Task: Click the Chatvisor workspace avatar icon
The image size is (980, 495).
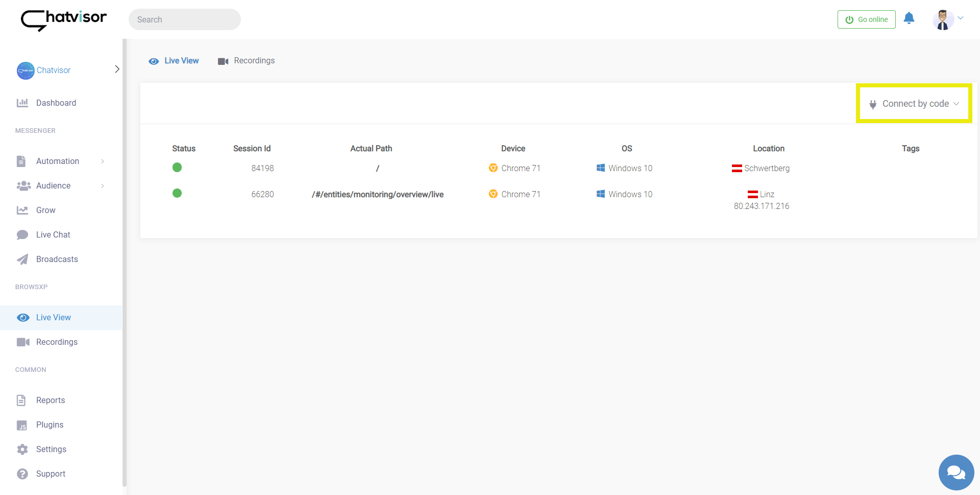Action: tap(26, 70)
